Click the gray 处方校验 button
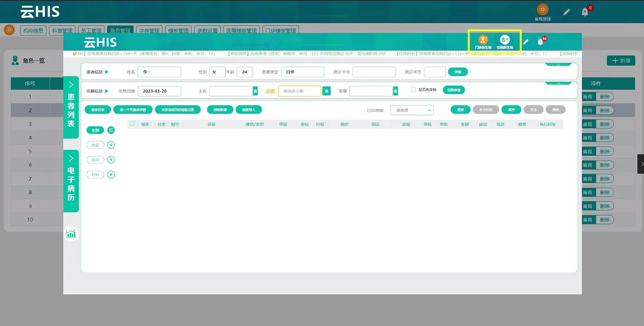The height and width of the screenshot is (326, 644). click(486, 110)
